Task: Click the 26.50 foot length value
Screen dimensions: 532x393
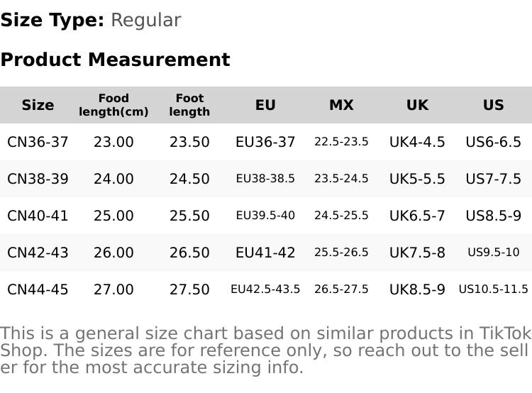Action: (189, 253)
